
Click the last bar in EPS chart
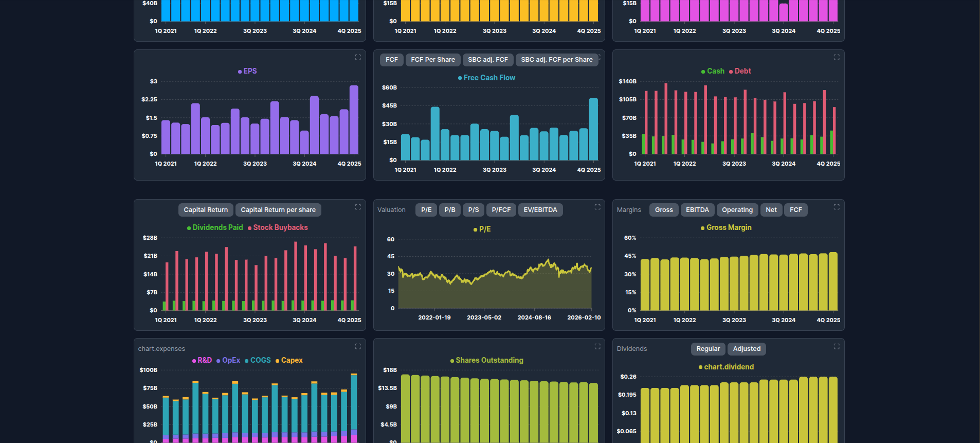pos(354,119)
